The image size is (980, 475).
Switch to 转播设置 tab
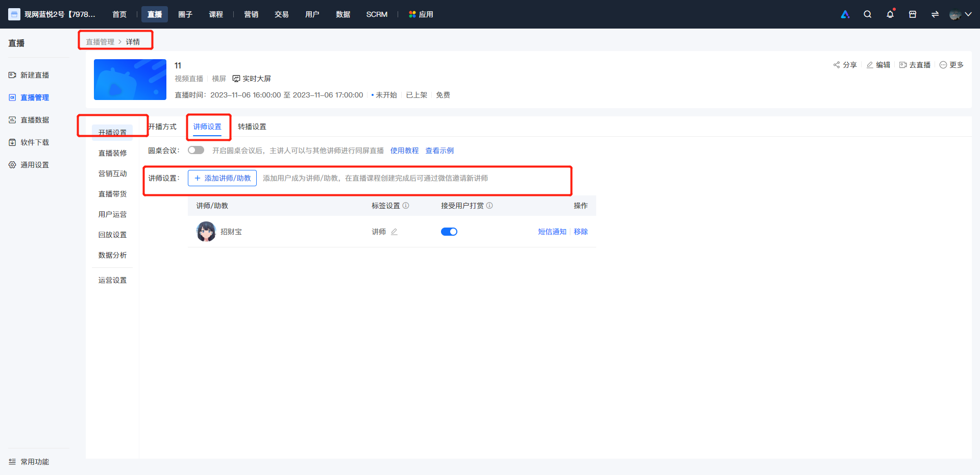click(x=252, y=127)
